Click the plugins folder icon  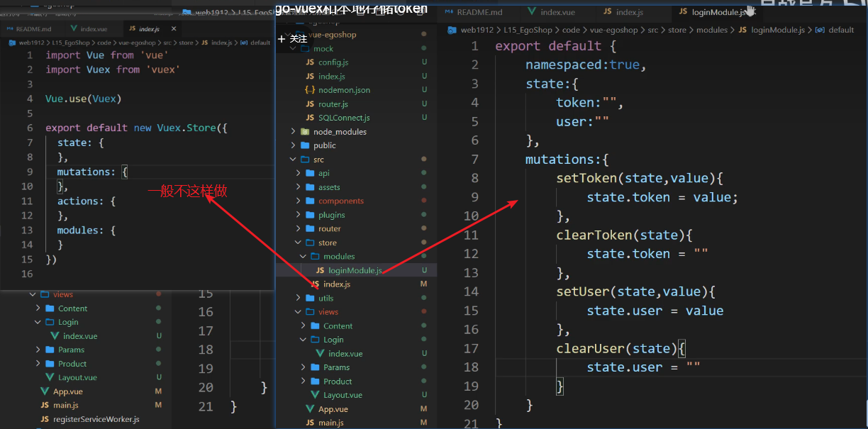click(311, 215)
